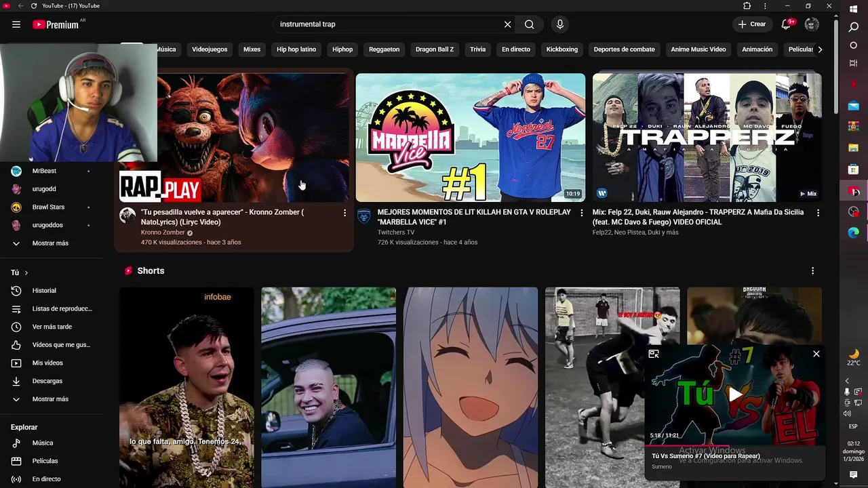Open options for Marbella Vice video
The height and width of the screenshot is (488, 868).
tap(581, 213)
